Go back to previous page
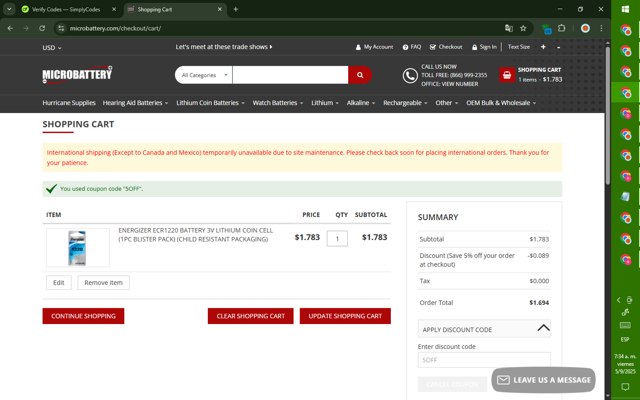640x400 pixels. tap(10, 28)
